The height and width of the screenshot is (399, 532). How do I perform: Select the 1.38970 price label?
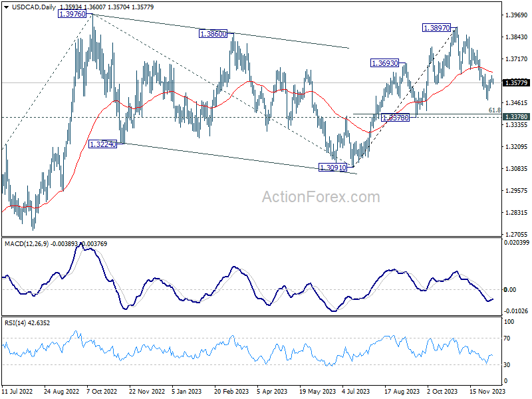coord(437,28)
